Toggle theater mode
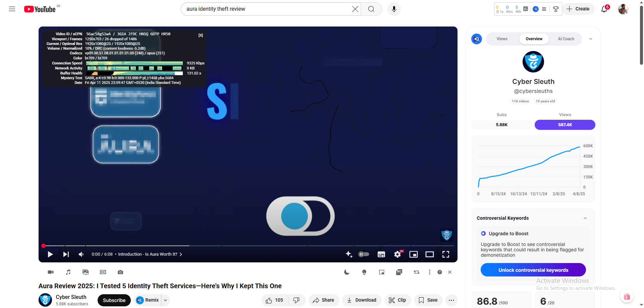This screenshot has width=644, height=308. [x=430, y=254]
